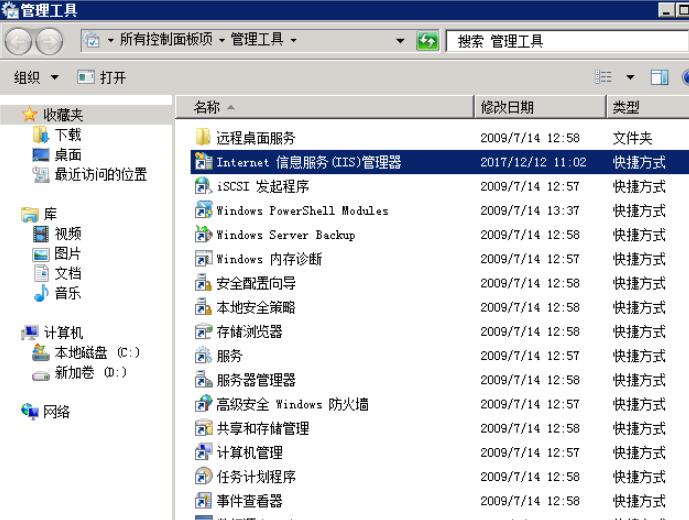
Task: Click the Windows PowerShell Modules icon
Action: tap(203, 210)
